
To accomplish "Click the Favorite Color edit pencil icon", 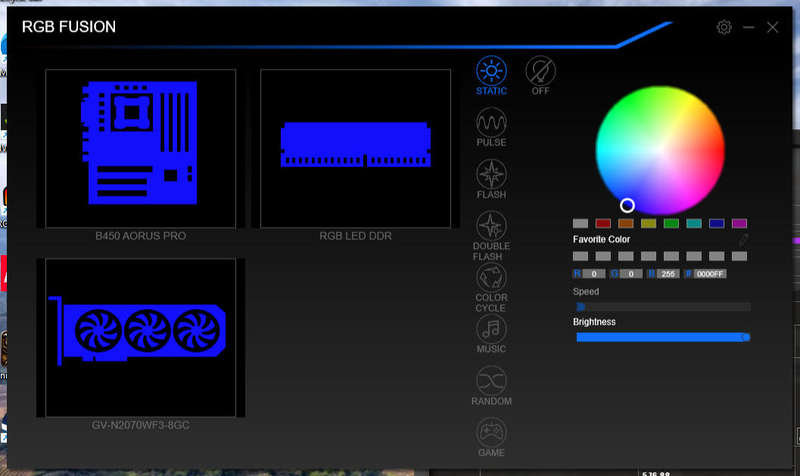I will [743, 239].
